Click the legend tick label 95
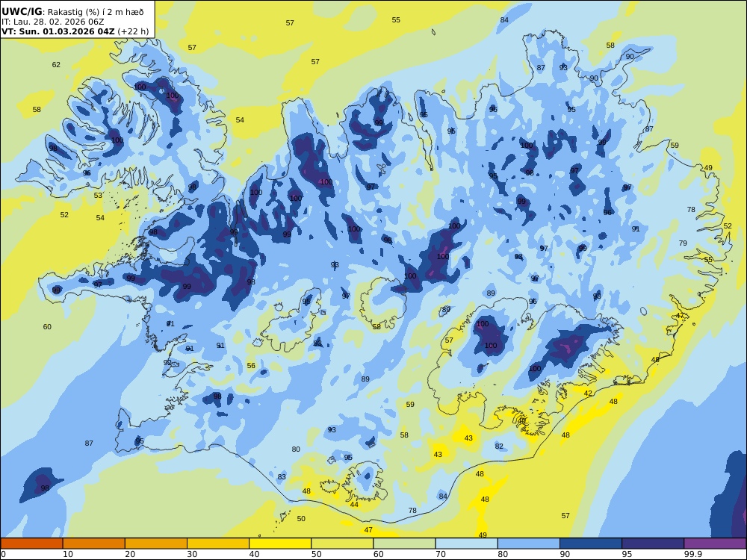The width and height of the screenshot is (747, 560). (627, 554)
